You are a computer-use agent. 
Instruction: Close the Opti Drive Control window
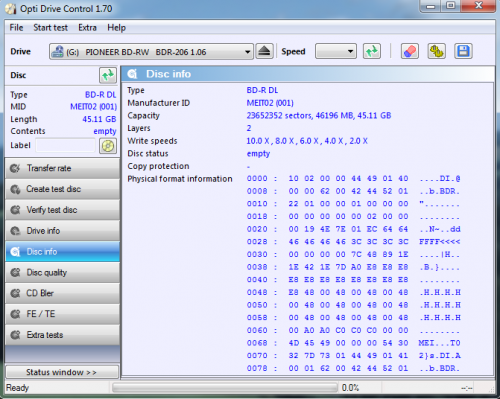[478, 6]
